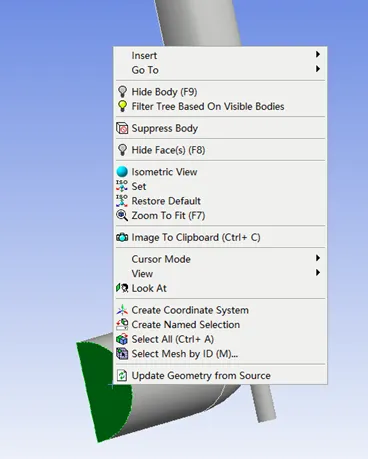
Task: Choose Hide Body (F9)
Action: [x=221, y=92]
